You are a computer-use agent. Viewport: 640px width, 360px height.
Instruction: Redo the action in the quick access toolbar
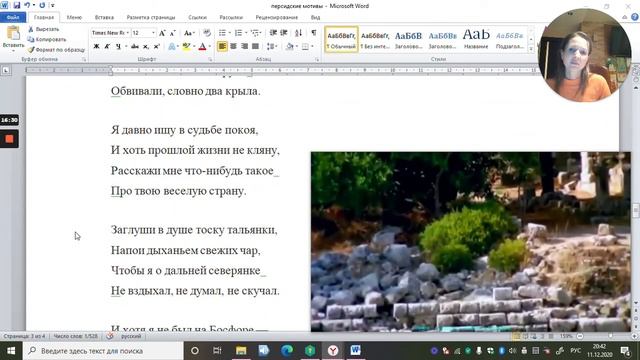pyautogui.click(x=42, y=6)
